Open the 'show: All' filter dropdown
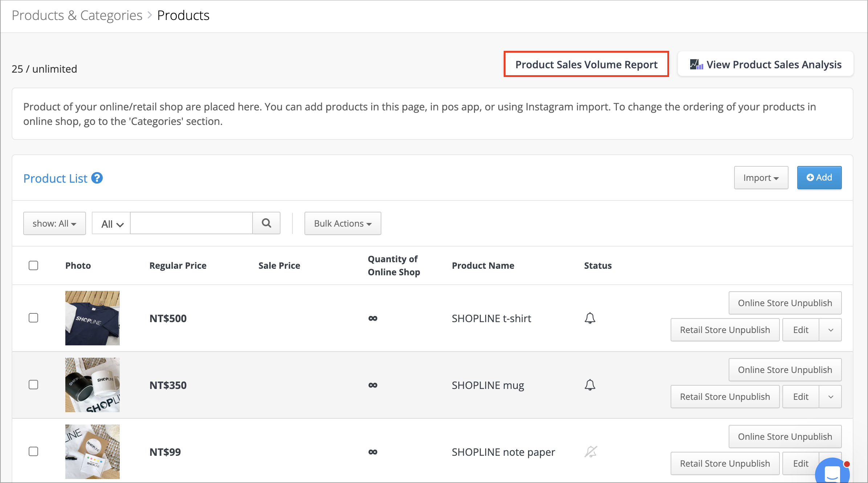The height and width of the screenshot is (483, 868). 54,223
